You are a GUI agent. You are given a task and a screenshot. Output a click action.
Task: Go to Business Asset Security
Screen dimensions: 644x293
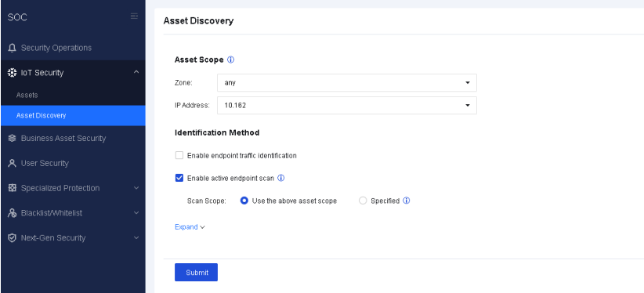pyautogui.click(x=73, y=139)
